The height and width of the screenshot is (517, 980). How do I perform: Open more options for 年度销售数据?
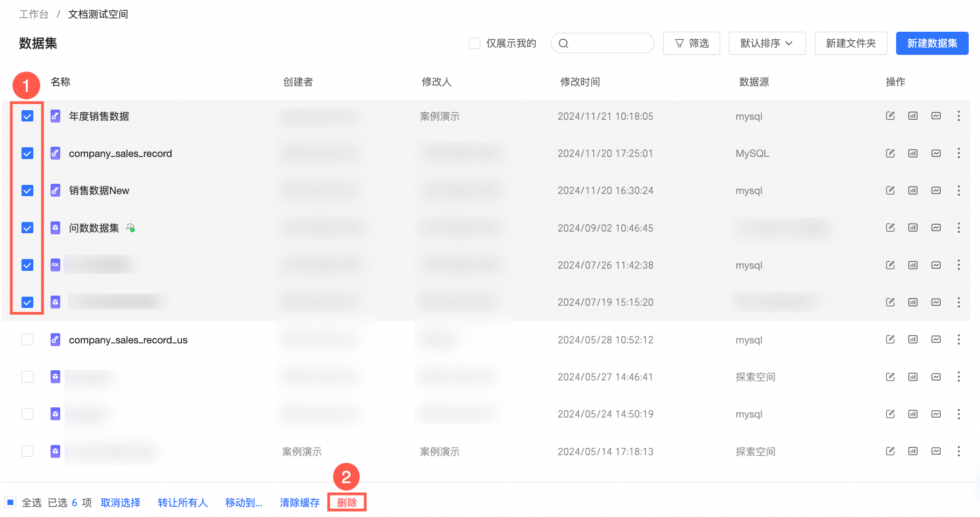tap(958, 116)
